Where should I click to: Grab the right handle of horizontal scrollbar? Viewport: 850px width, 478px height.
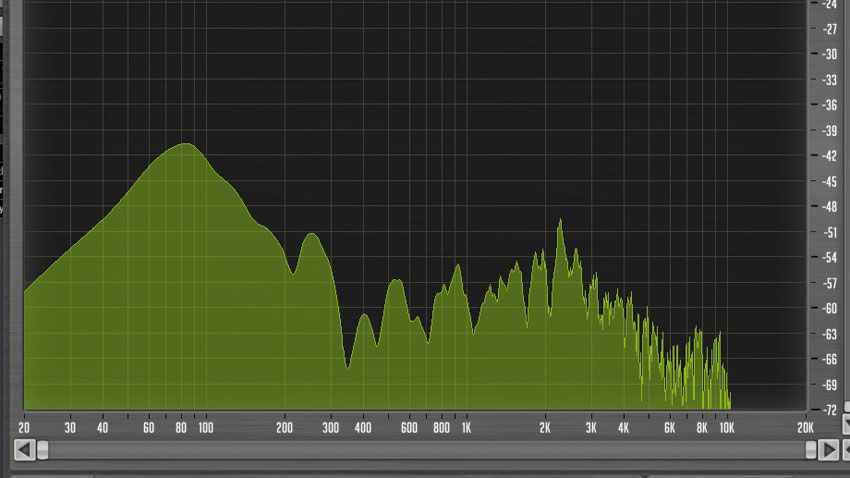tap(810, 450)
